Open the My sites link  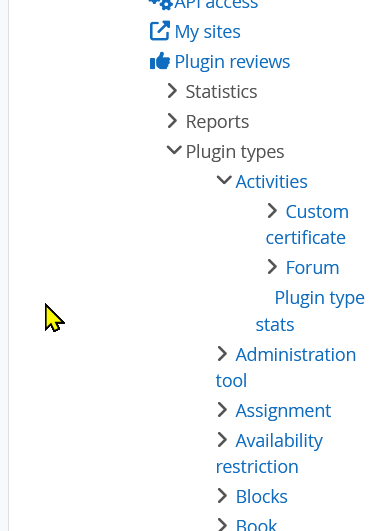[208, 32]
